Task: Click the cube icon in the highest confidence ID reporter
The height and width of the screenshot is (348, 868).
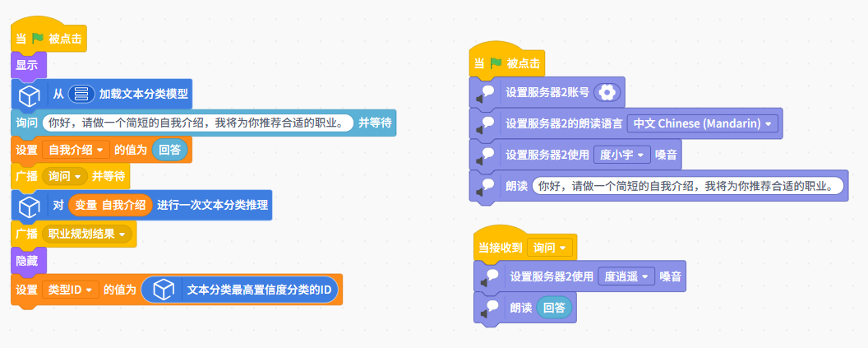Action: [x=164, y=290]
